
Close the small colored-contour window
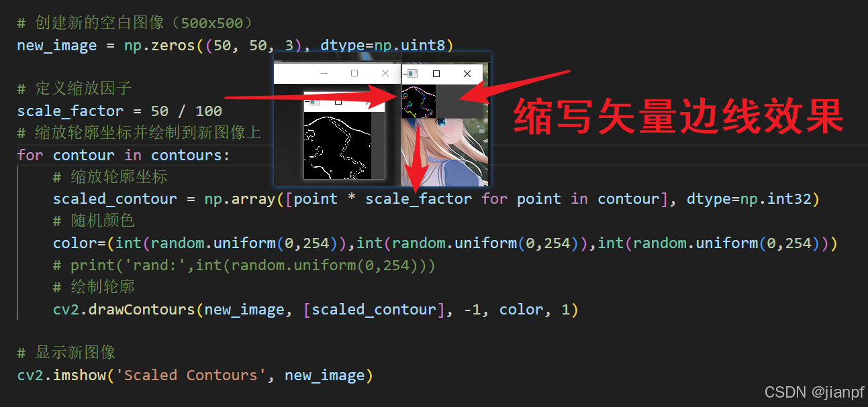(x=467, y=74)
